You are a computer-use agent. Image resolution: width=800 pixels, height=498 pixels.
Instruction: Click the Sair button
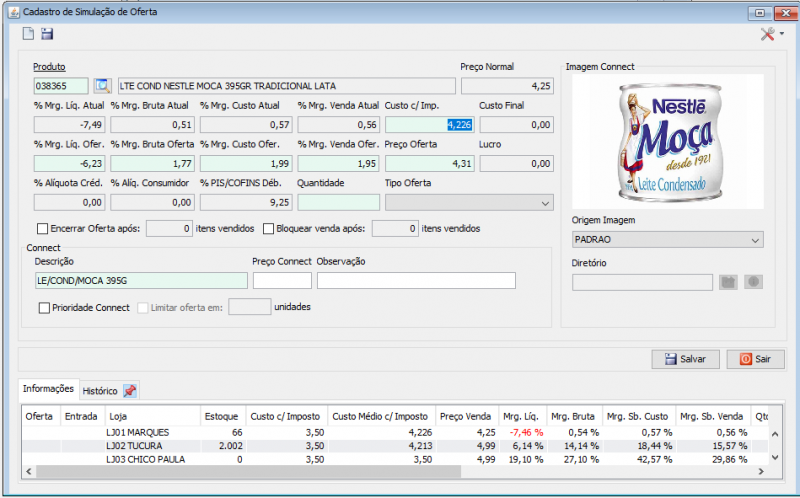tap(756, 359)
